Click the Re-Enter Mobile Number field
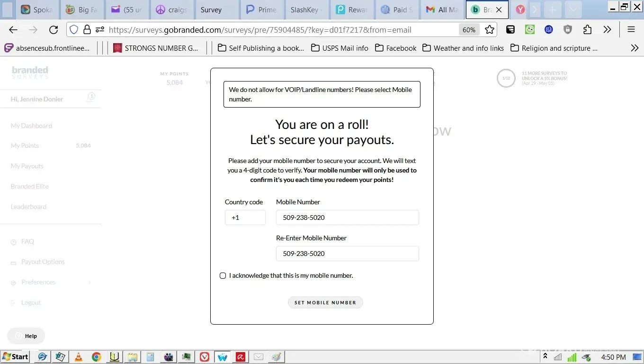644x364 pixels. 347,254
